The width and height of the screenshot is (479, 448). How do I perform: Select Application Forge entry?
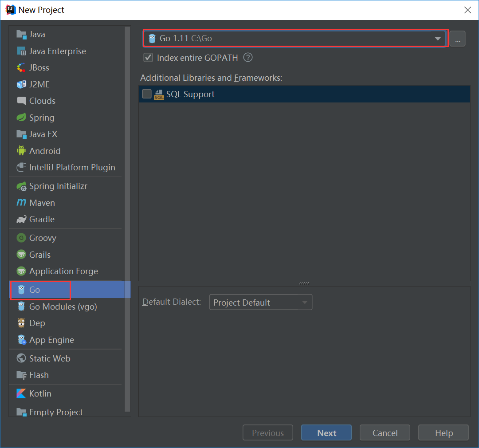pos(67,271)
